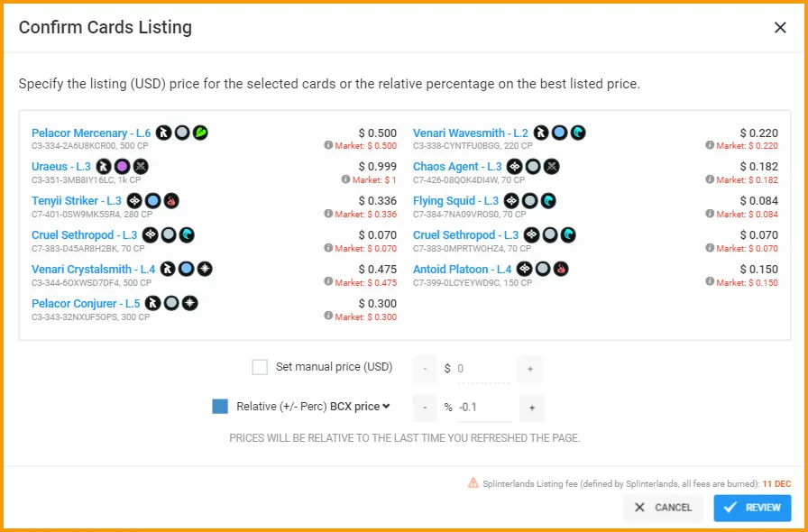Click the red Fire element icon beside Tenyii Striker
The image size is (808, 532).
click(171, 200)
